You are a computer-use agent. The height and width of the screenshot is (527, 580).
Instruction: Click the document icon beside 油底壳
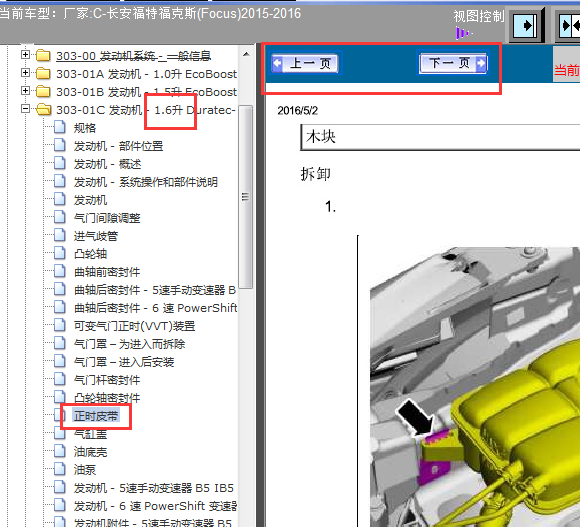60,450
